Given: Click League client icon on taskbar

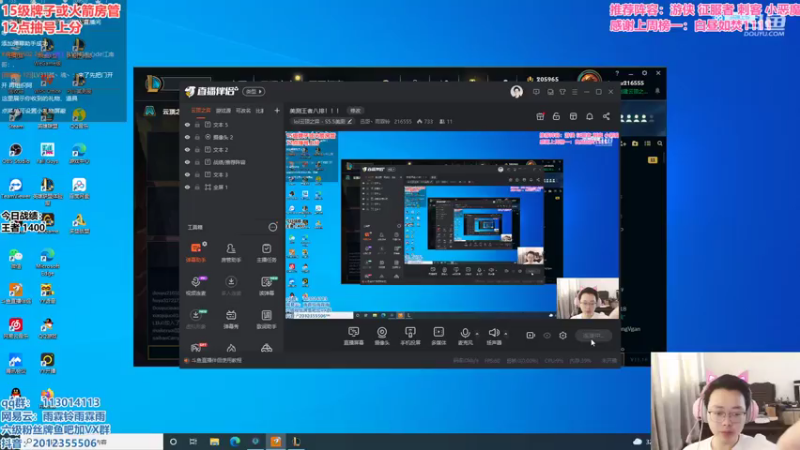Looking at the screenshot, I should coord(296,441).
